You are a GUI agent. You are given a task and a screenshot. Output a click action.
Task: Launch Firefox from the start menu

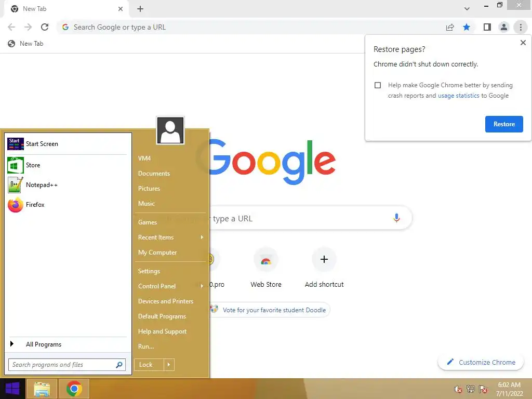pos(67,205)
